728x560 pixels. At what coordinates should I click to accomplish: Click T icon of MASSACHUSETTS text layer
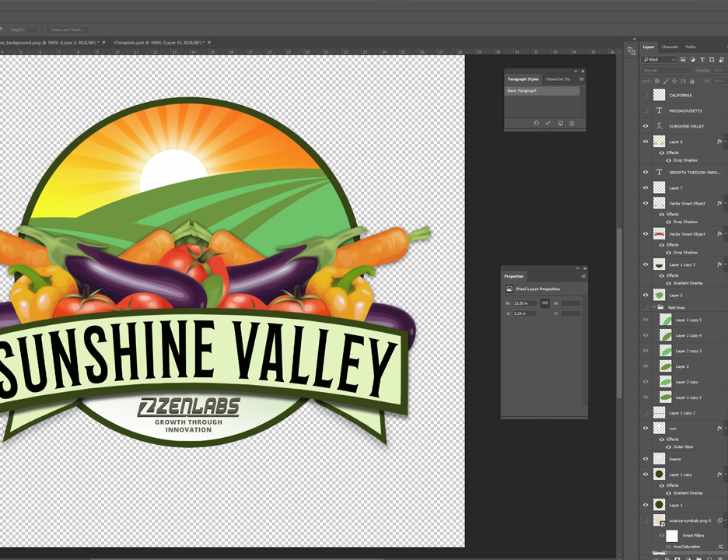tap(659, 110)
